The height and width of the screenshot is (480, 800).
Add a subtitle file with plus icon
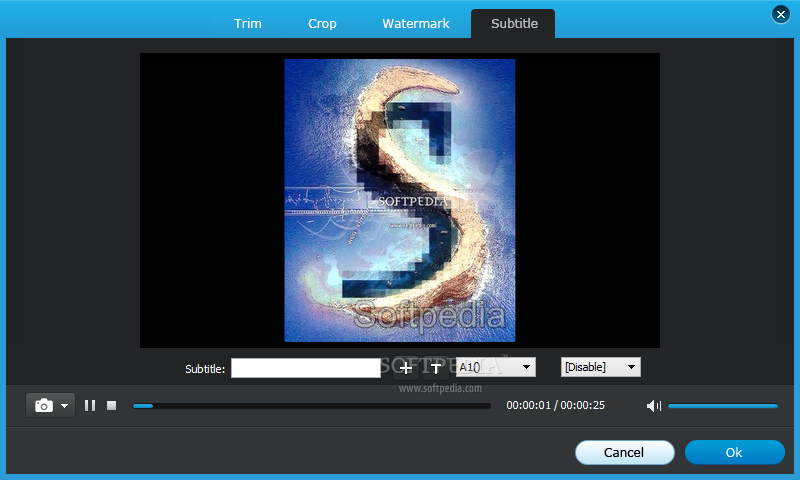406,368
